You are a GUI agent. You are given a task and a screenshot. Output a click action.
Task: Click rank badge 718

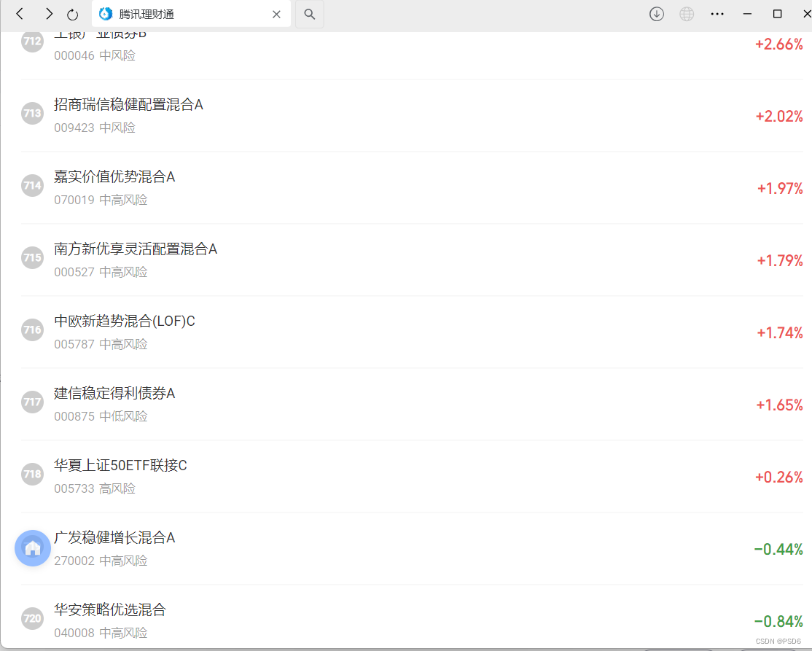point(32,474)
